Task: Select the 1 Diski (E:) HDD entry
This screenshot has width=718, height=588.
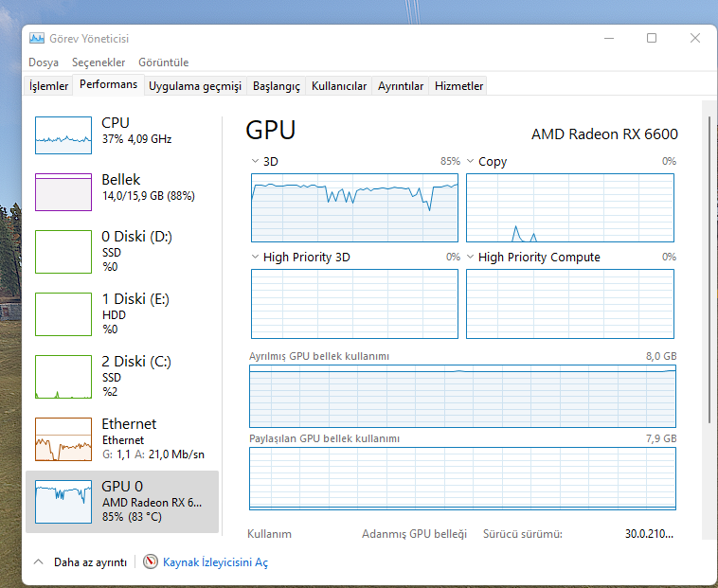Action: 122,314
